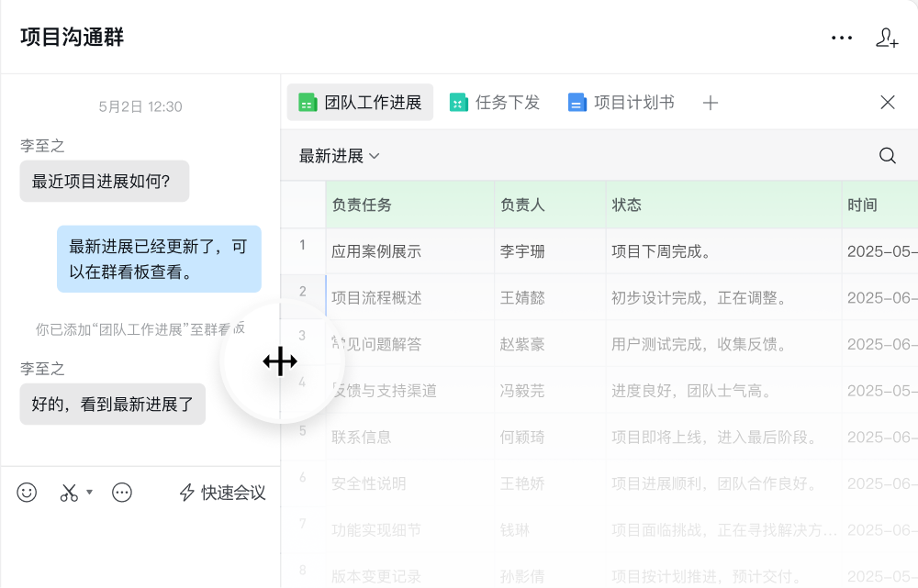Search within the board table
Screen dimensions: 918x588
pyautogui.click(x=888, y=156)
